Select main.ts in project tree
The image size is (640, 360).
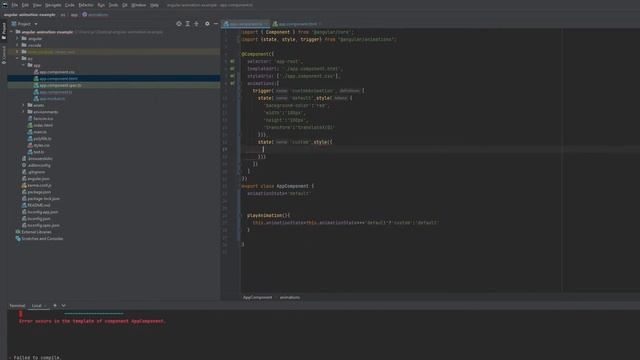pos(40,132)
